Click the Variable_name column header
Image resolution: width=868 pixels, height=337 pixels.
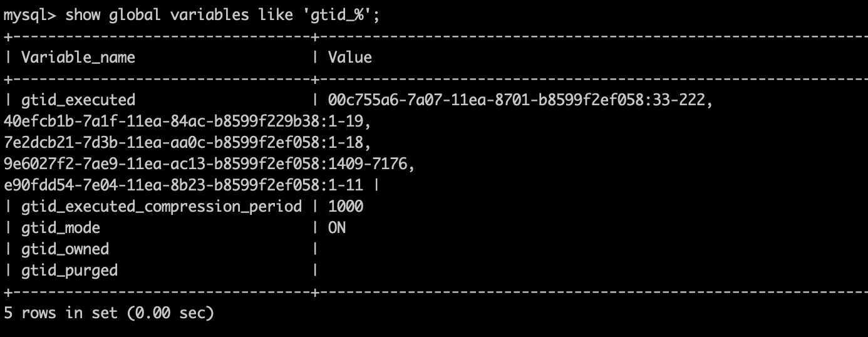tap(78, 58)
